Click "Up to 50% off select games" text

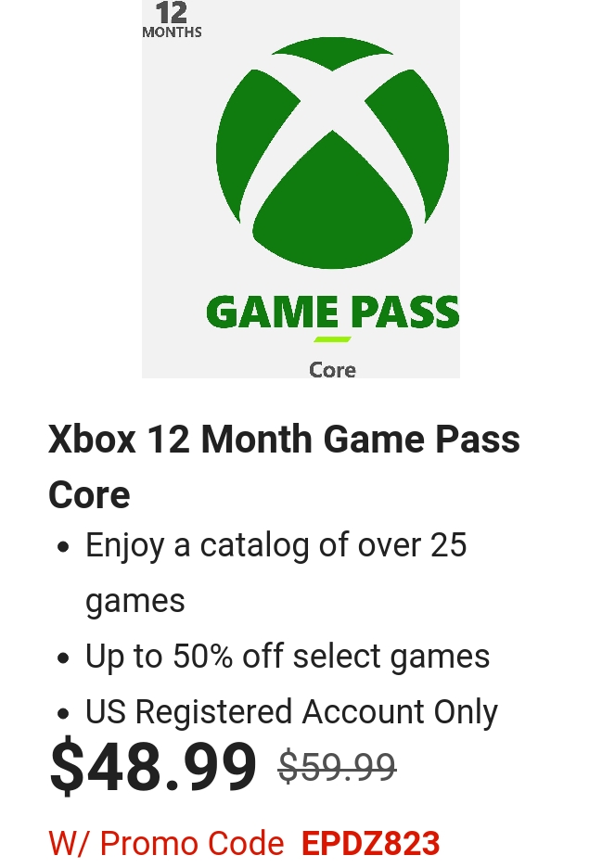point(288,657)
